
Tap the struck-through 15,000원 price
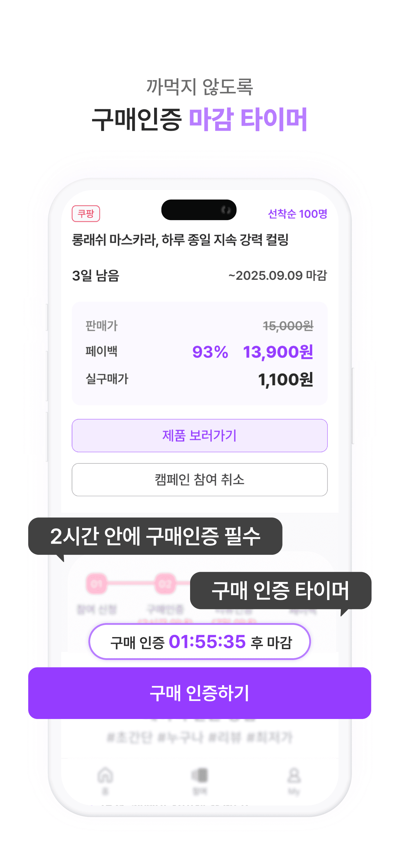click(x=288, y=326)
